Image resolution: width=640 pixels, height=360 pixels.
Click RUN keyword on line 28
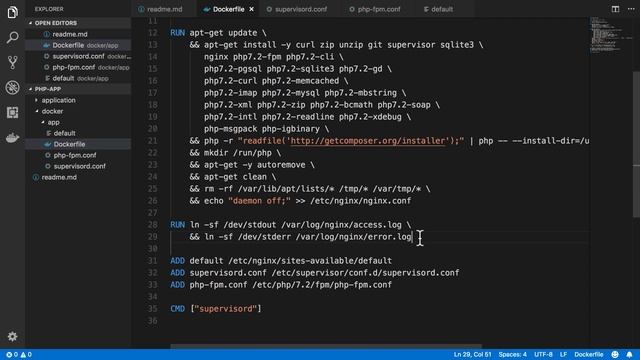(178, 225)
